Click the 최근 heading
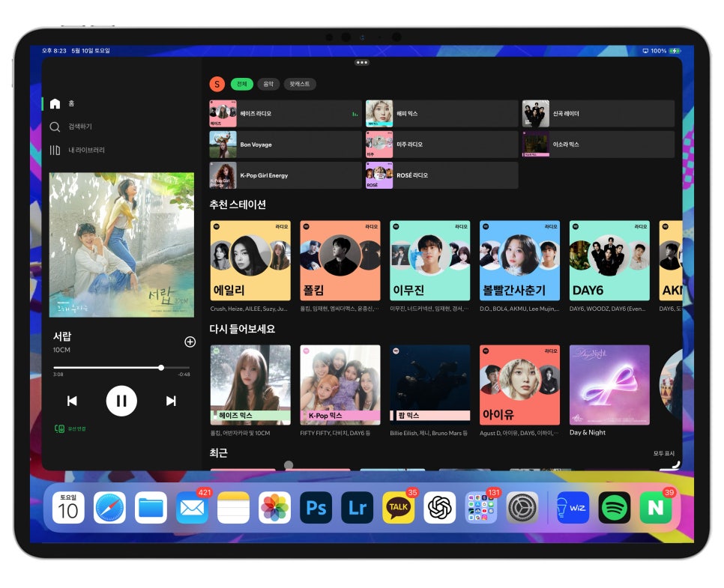The width and height of the screenshot is (724, 588). click(218, 453)
